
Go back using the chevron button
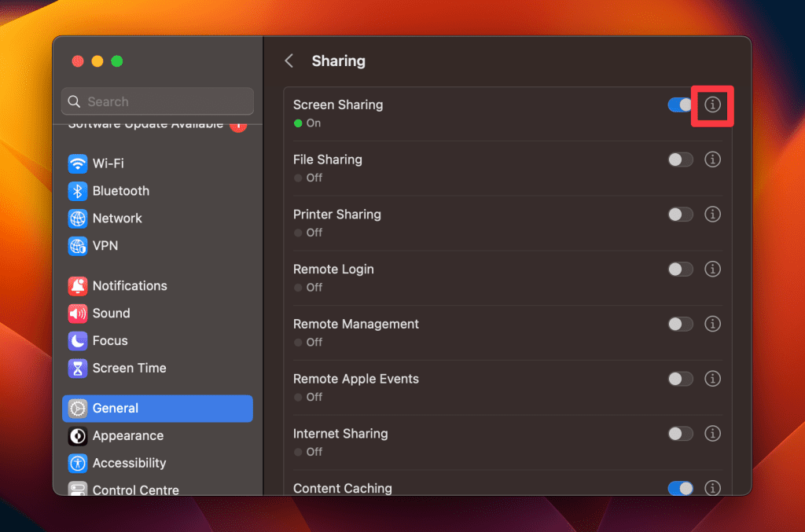(x=289, y=61)
